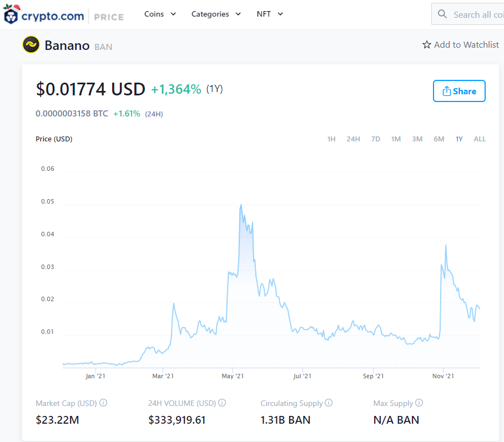The width and height of the screenshot is (504, 442).
Task: Click the Add to Watchlist link
Action: (461, 45)
